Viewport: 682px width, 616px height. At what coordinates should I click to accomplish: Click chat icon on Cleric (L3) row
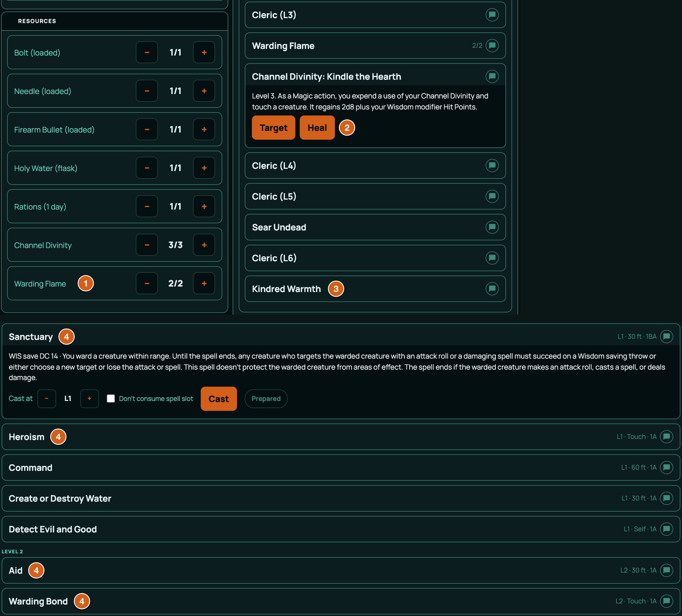tap(492, 15)
